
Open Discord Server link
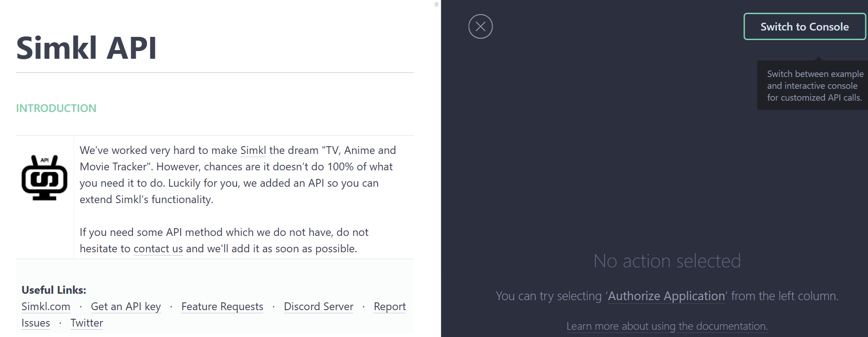[x=318, y=306]
